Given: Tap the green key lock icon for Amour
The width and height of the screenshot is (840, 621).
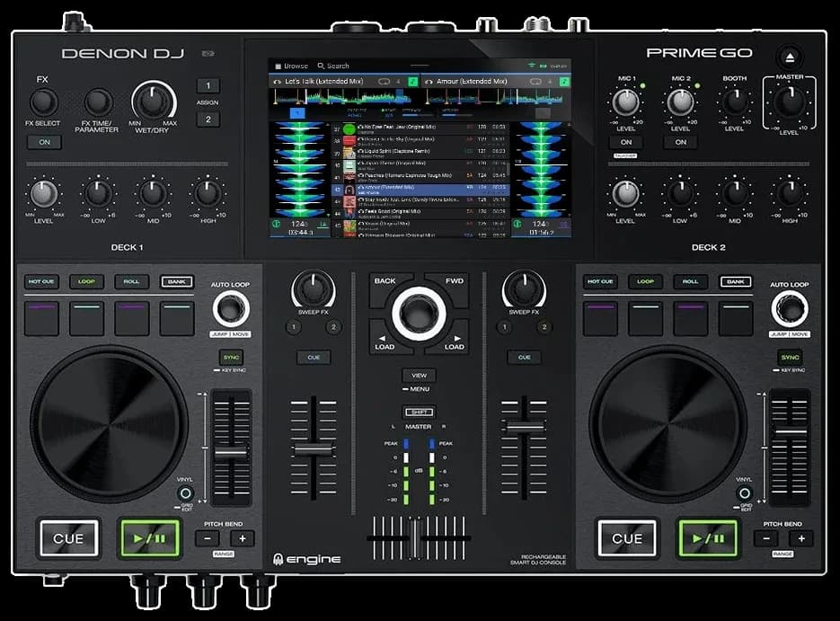Looking at the screenshot, I should (565, 82).
